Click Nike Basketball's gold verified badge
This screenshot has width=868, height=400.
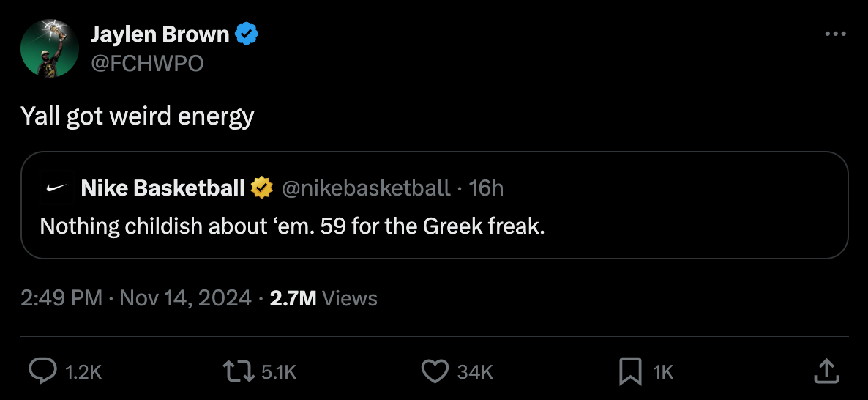[261, 188]
